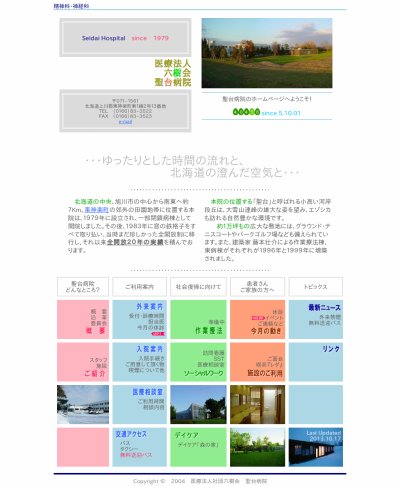Open the デイケア green tile
Viewport: 400px width, 500px height.
tap(198, 447)
